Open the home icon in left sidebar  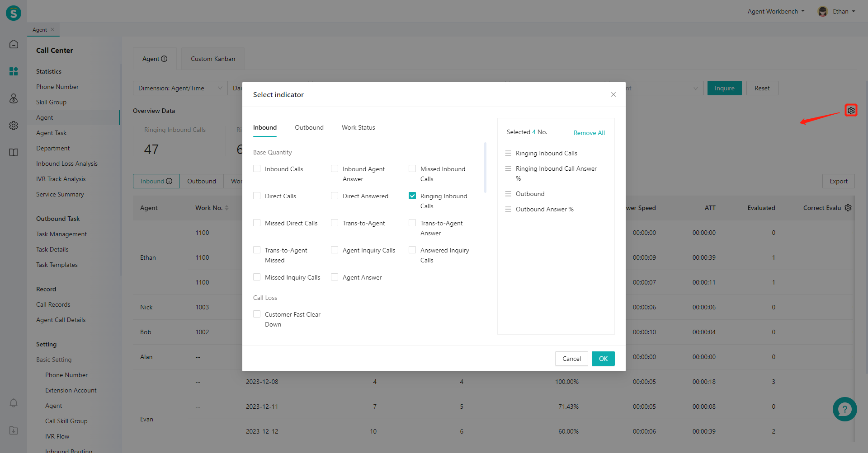(x=14, y=44)
